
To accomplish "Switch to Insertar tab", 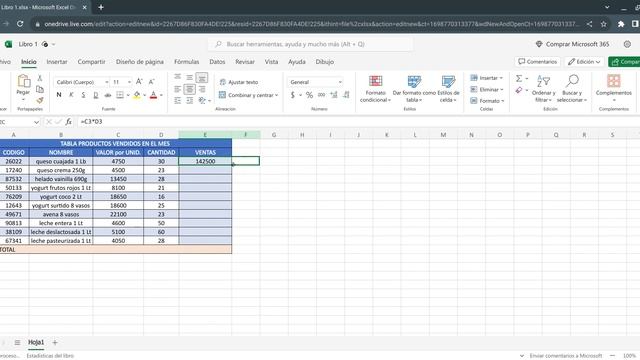I will [57, 62].
